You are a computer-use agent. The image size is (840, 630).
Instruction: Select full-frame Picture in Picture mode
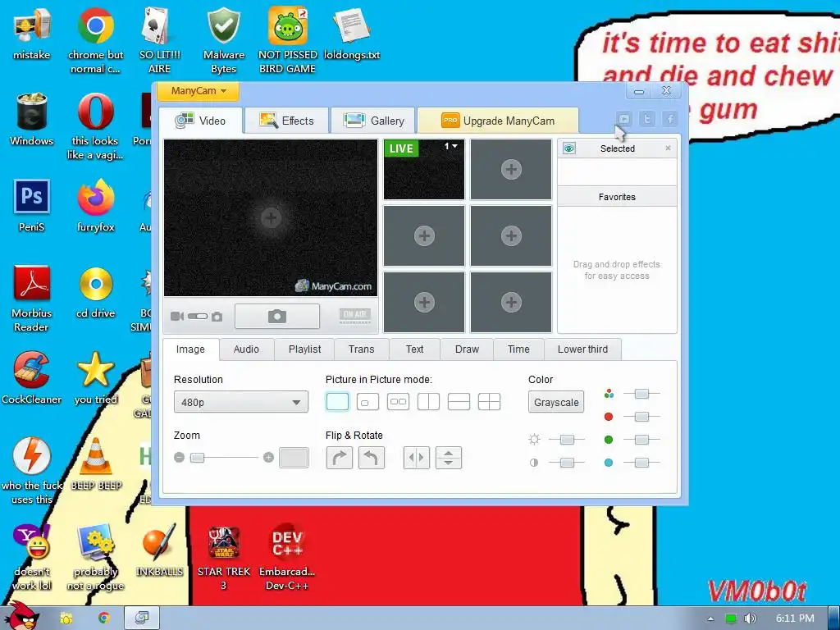(x=337, y=401)
